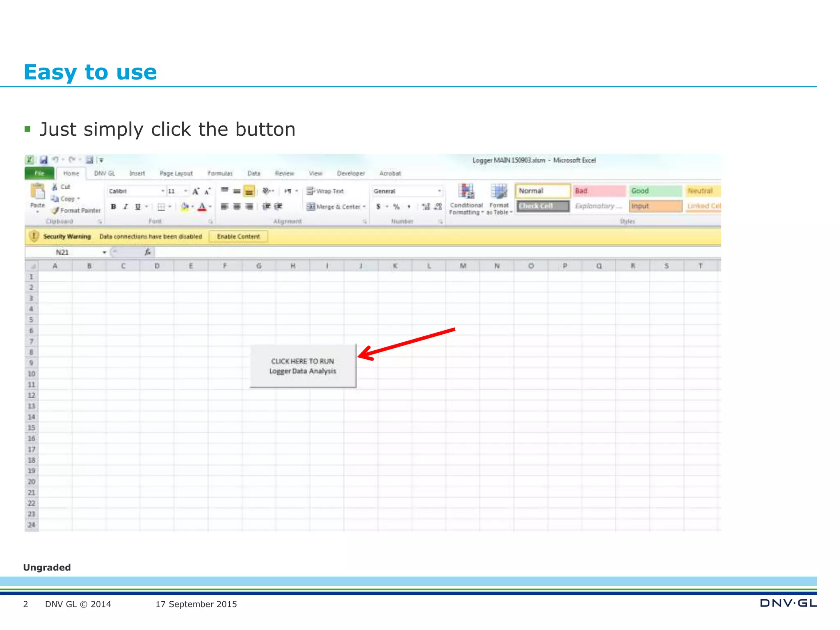This screenshot has height=630, width=840.
Task: Click the Format as Table icon
Action: [499, 192]
